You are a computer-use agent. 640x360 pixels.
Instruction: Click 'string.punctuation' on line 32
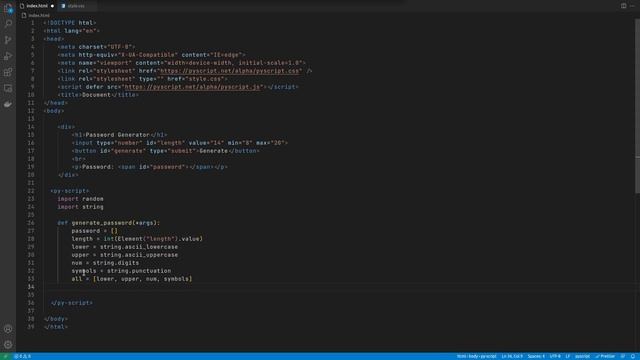tap(139, 271)
